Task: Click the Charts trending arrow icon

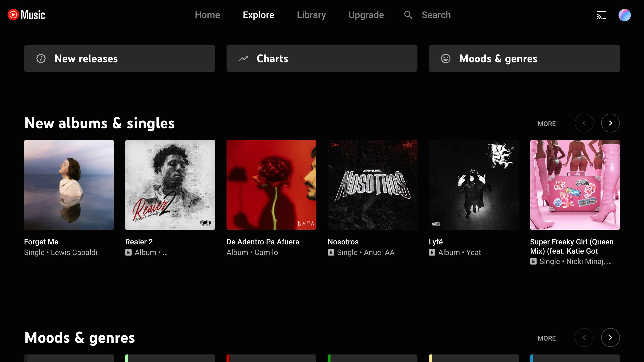Action: [244, 58]
